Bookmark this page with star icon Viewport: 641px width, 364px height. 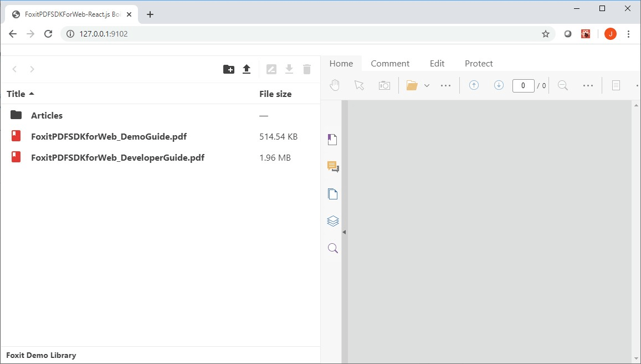(545, 34)
